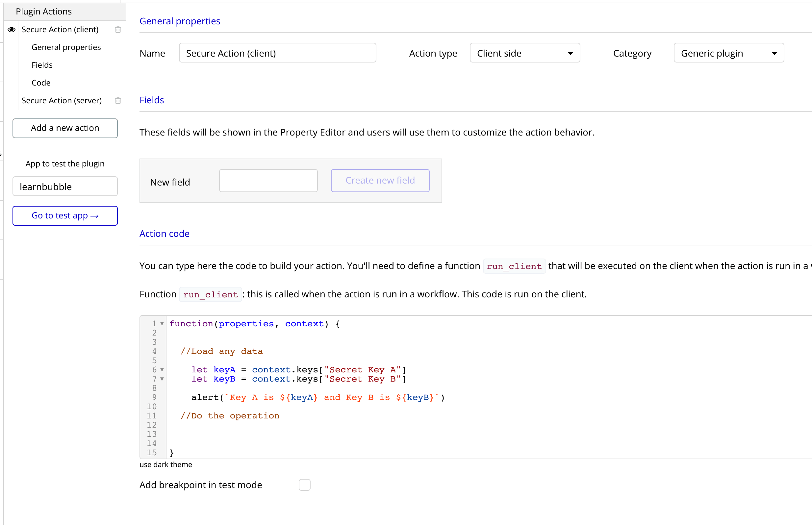Select General properties in sidebar
This screenshot has height=525, width=812.
click(66, 47)
